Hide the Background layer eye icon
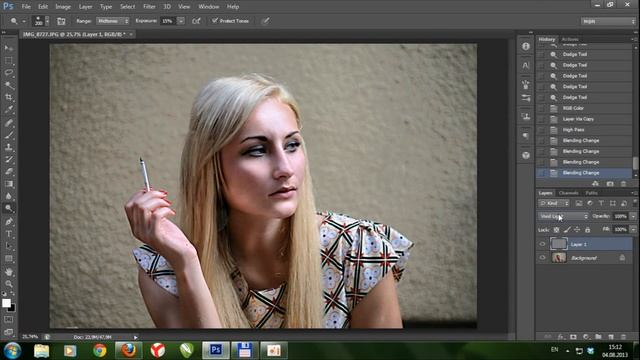 pos(542,258)
